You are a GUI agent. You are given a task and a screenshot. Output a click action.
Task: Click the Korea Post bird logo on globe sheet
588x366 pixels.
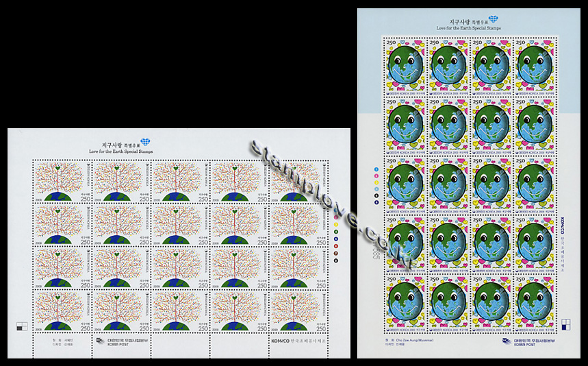(507, 341)
